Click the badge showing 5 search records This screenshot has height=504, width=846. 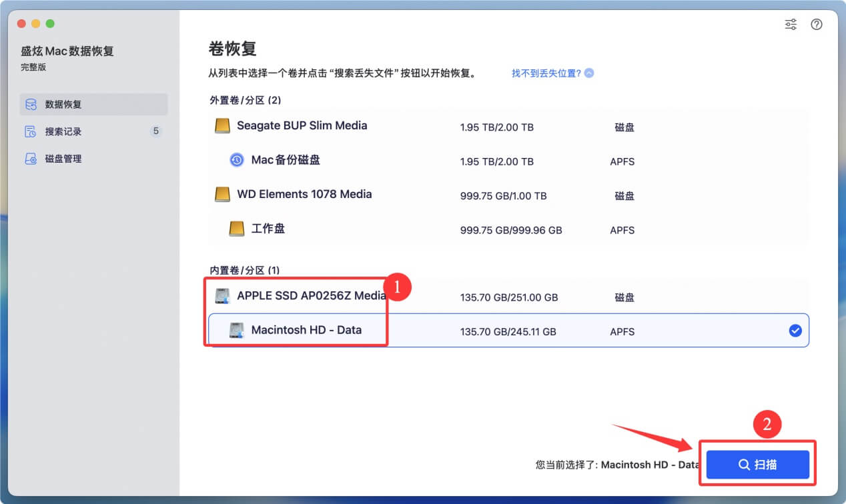coord(155,131)
